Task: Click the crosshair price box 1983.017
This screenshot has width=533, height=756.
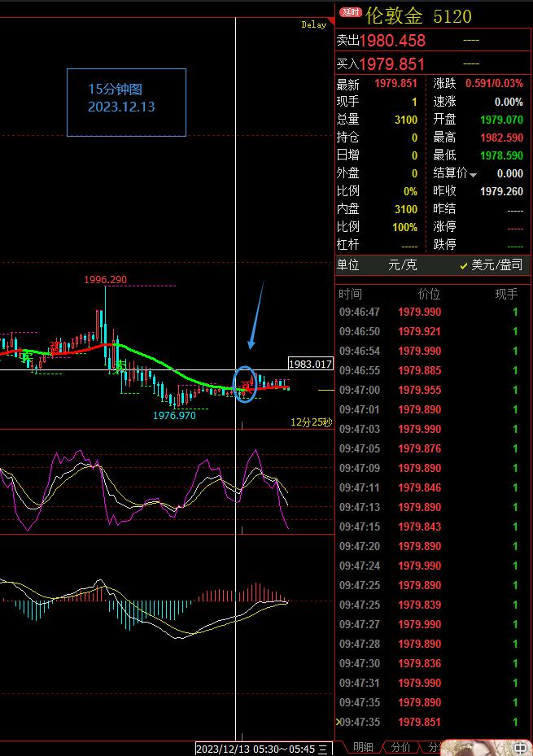Action: pos(310,364)
